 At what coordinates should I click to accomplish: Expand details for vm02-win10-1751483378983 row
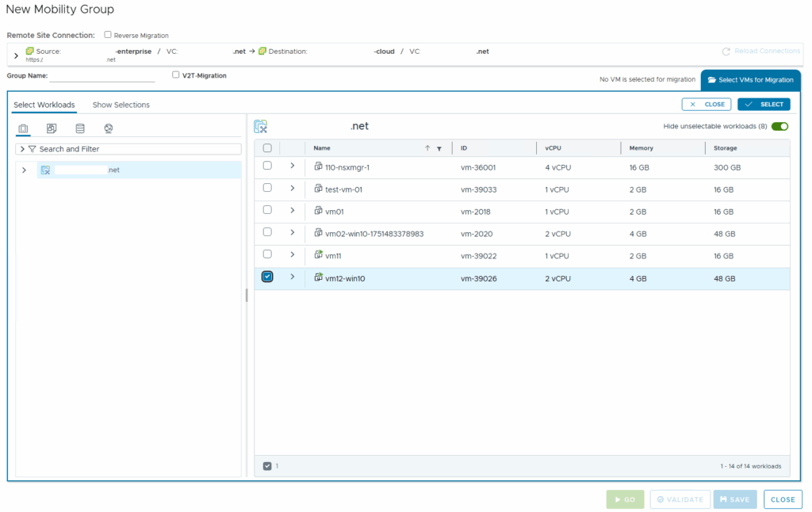pos(292,233)
